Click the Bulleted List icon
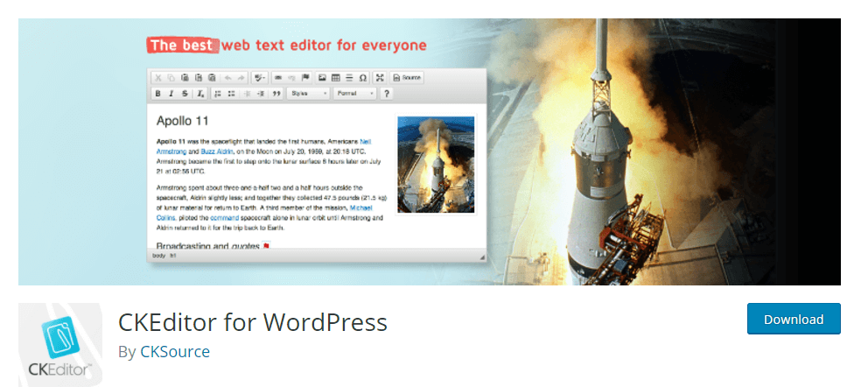Screen dimensions: 868x387 pos(231,94)
